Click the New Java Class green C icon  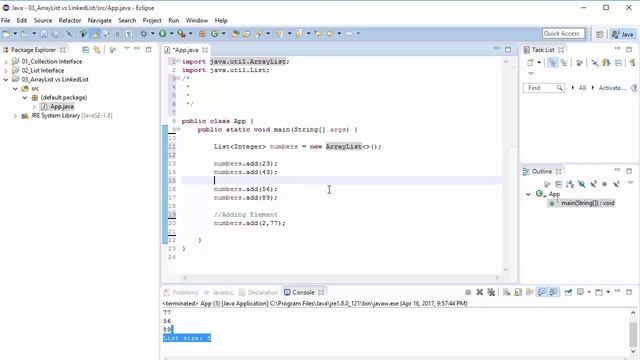(215, 34)
